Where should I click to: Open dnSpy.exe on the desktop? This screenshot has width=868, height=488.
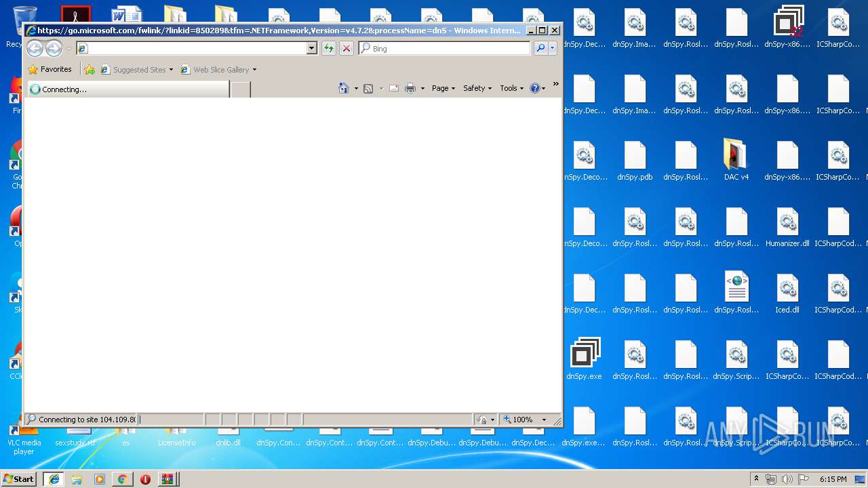click(584, 359)
